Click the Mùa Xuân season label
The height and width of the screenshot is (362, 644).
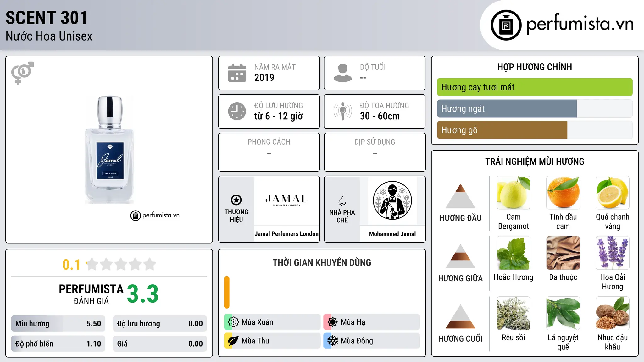[x=257, y=322]
